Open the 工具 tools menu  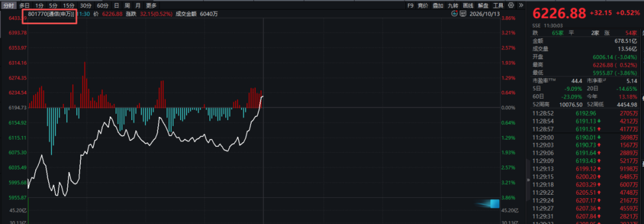click(498, 5)
